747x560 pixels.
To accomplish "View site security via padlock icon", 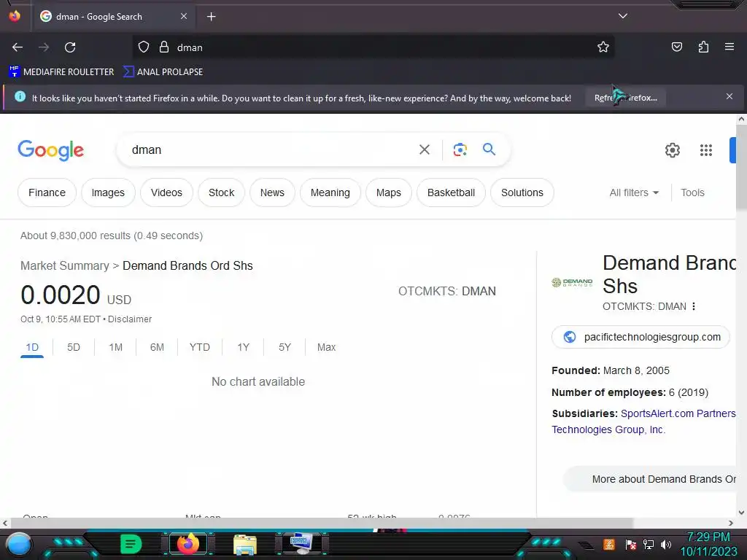I will coord(164,47).
